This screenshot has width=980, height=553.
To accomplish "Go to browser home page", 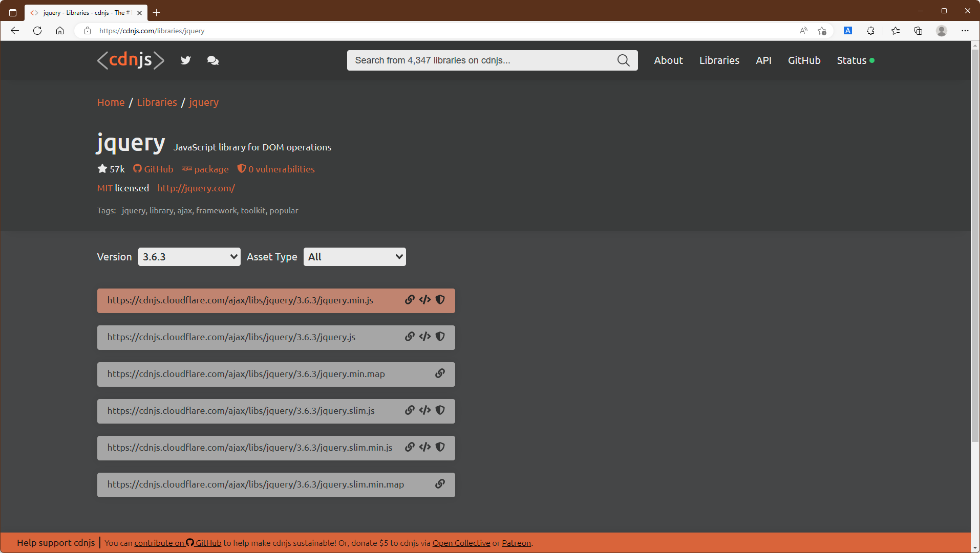I will click(x=60, y=31).
